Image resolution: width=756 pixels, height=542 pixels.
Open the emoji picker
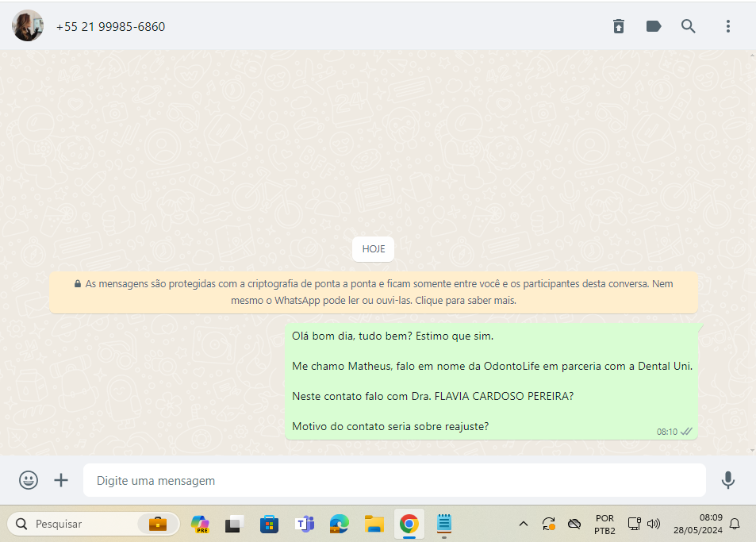(29, 480)
